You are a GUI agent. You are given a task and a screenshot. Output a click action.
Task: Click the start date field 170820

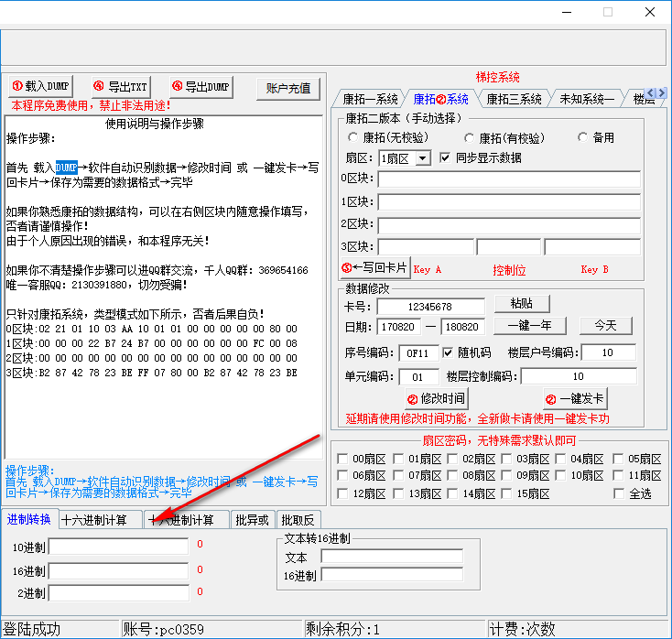coord(398,327)
